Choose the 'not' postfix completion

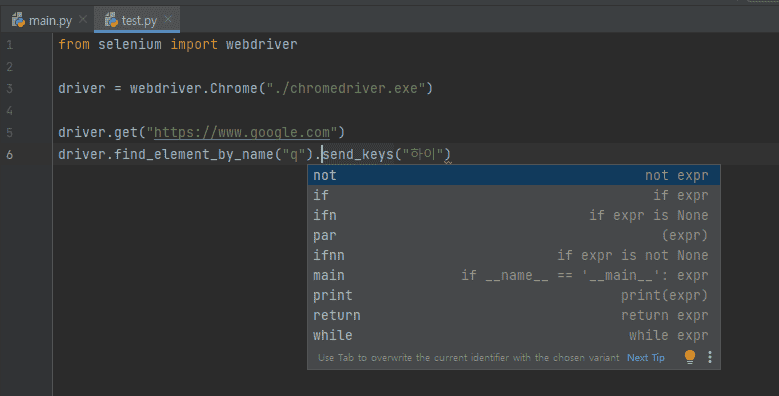(514, 175)
